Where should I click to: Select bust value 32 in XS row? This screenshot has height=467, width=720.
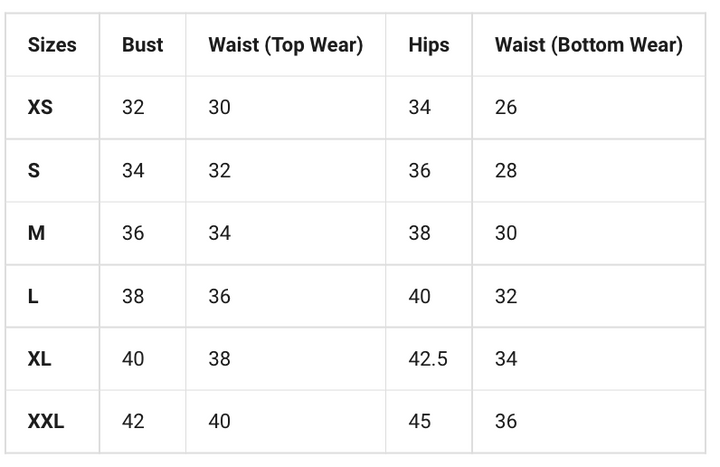point(133,107)
